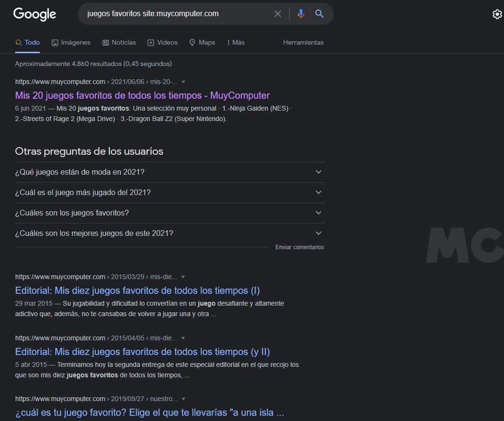The image size is (504, 421).
Task: Start voice search with microphone icon
Action: [x=301, y=14]
